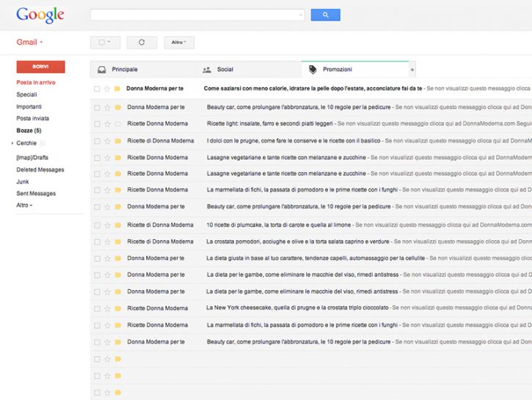Image resolution: width=532 pixels, height=400 pixels.
Task: Open the Importanti folder
Action: coord(29,106)
